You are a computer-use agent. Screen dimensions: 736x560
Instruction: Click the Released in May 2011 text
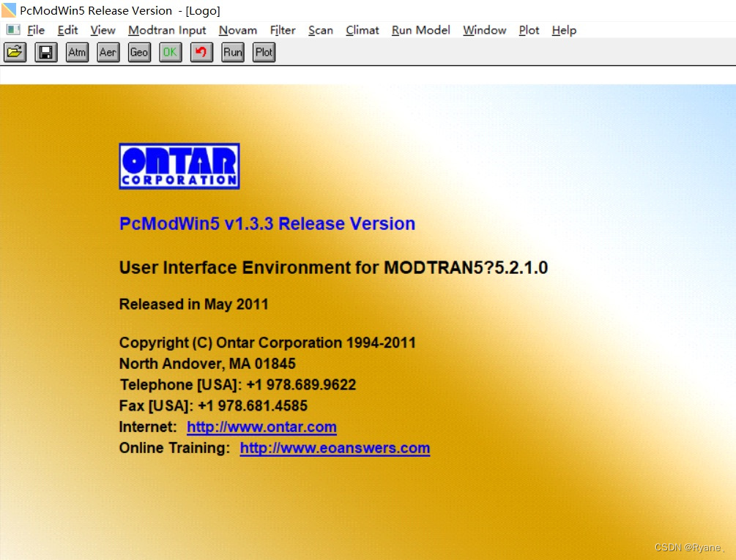coord(193,305)
